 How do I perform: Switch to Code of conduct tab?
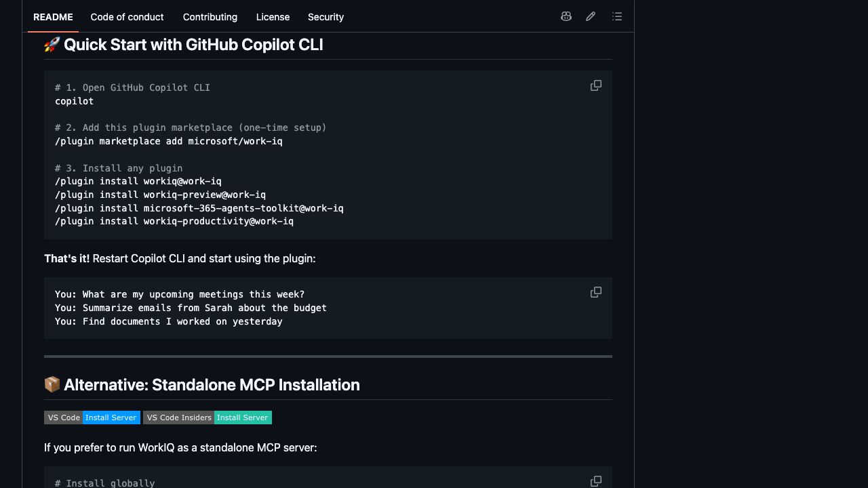pyautogui.click(x=127, y=17)
